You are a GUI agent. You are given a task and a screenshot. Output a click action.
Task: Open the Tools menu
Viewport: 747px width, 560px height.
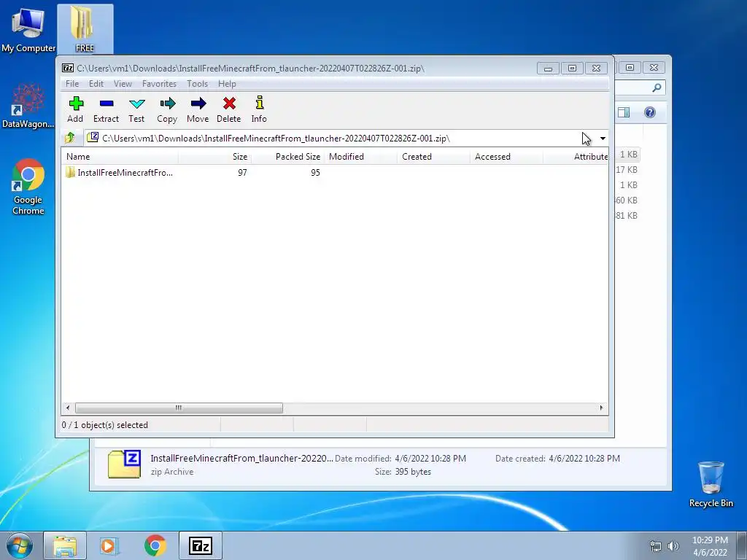click(197, 84)
